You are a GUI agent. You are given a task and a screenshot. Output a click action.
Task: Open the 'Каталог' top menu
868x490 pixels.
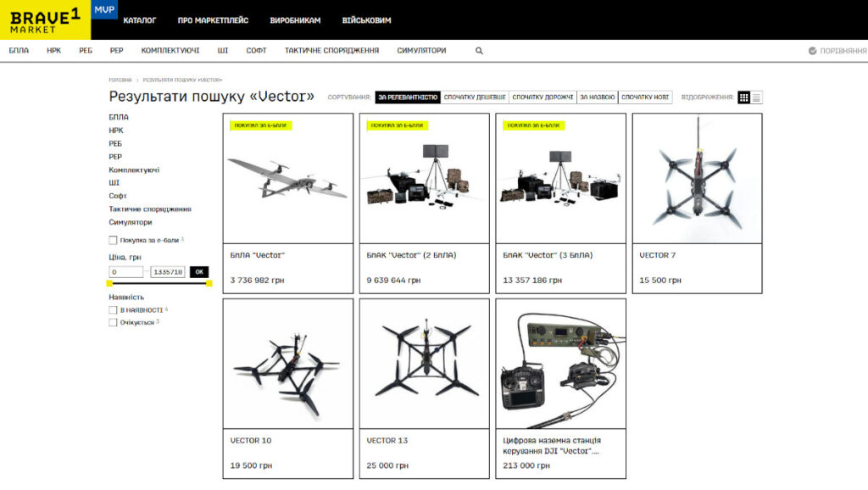coord(139,19)
